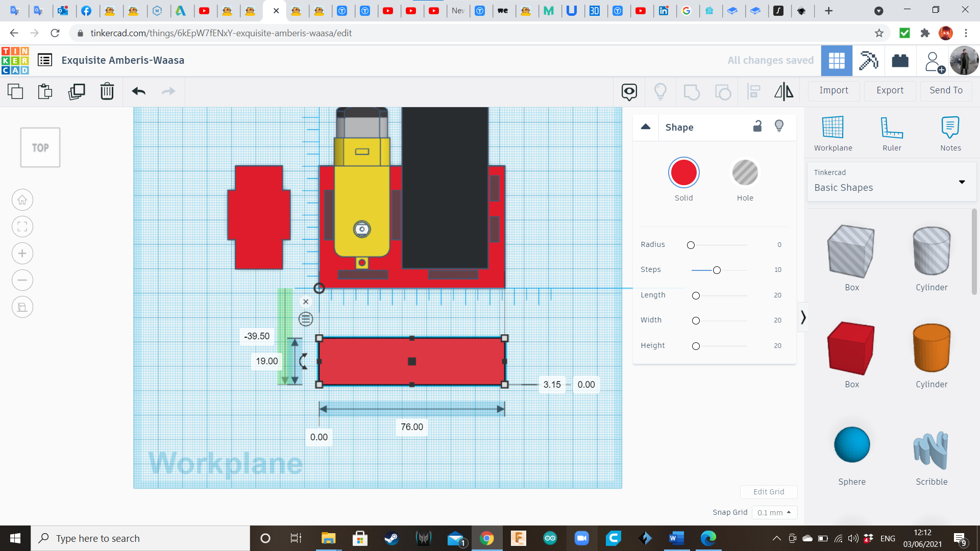Select the Undo arrow icon
The image size is (980, 551).
click(139, 91)
